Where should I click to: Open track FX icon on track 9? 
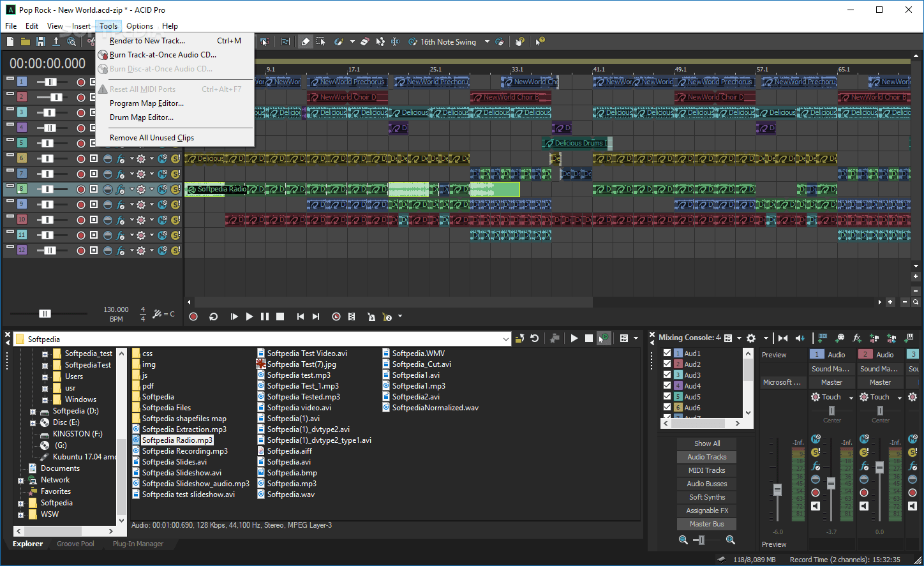[x=121, y=205]
